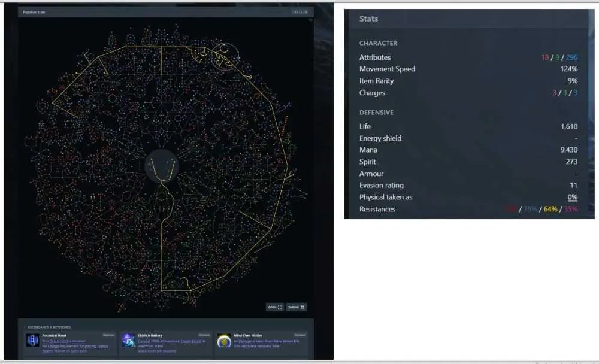The image size is (599, 364).
Task: Click the Passive tree panel title
Action: click(34, 12)
